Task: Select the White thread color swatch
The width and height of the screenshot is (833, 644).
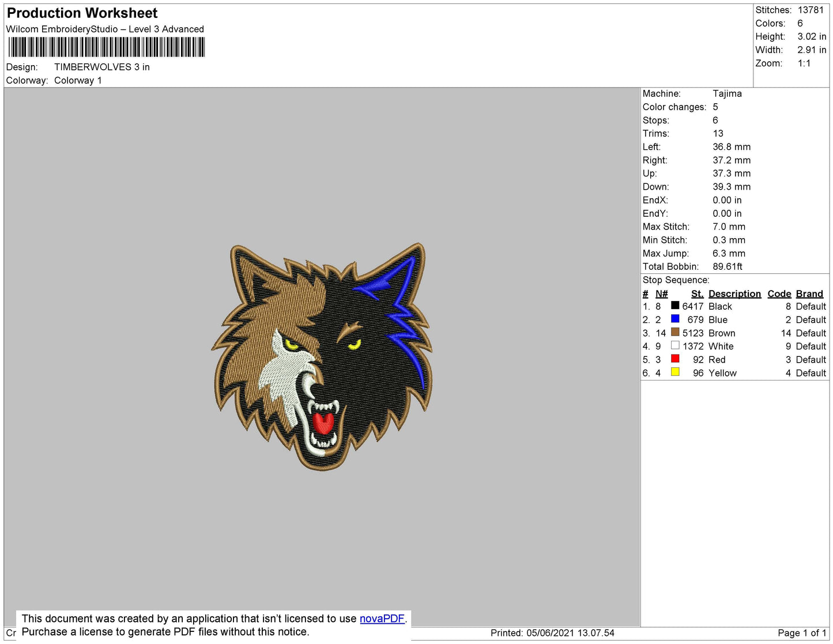Action: pyautogui.click(x=675, y=345)
